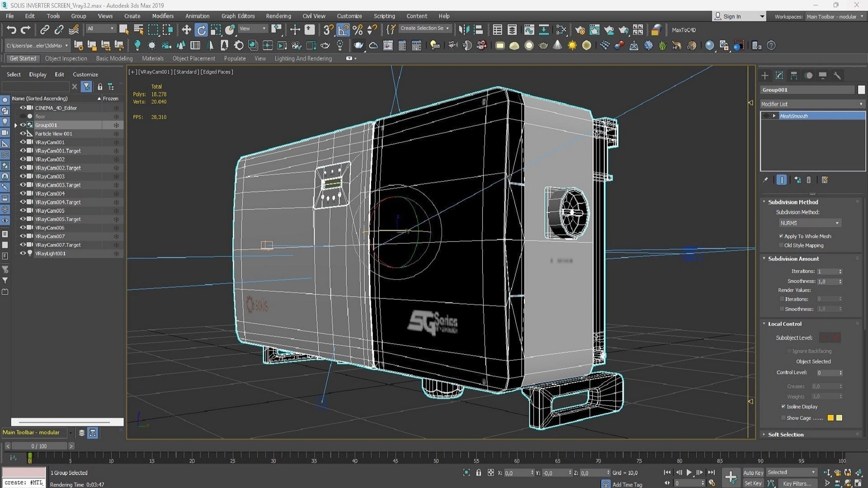Toggle Angle Snap on the main toolbar
Viewport: 868px width, 488px height.
tap(343, 30)
